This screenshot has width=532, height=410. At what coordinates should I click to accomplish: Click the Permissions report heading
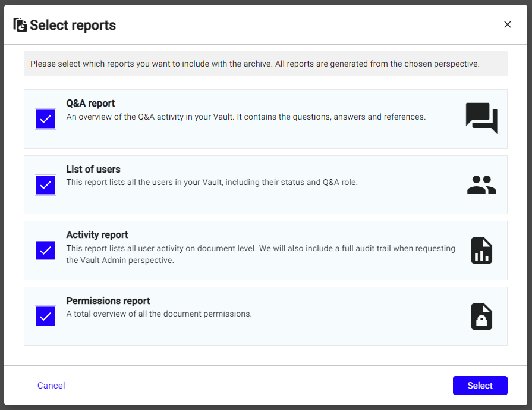(x=108, y=301)
